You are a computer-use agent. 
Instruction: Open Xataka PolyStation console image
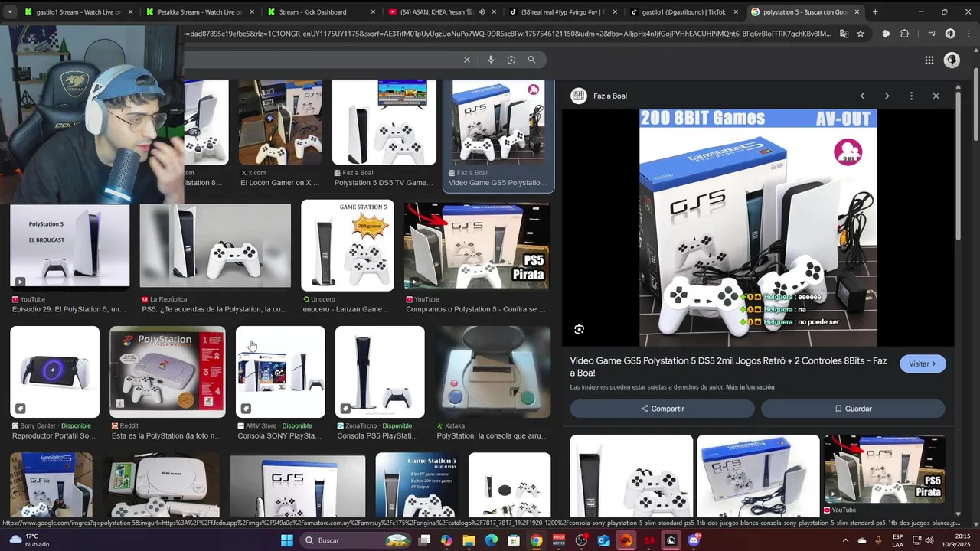coord(494,372)
